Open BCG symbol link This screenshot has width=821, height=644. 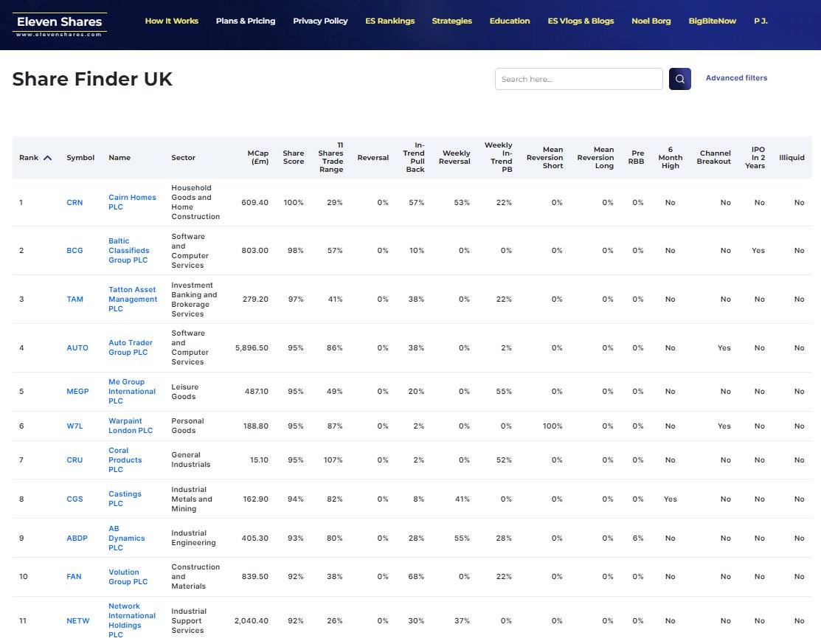point(75,251)
